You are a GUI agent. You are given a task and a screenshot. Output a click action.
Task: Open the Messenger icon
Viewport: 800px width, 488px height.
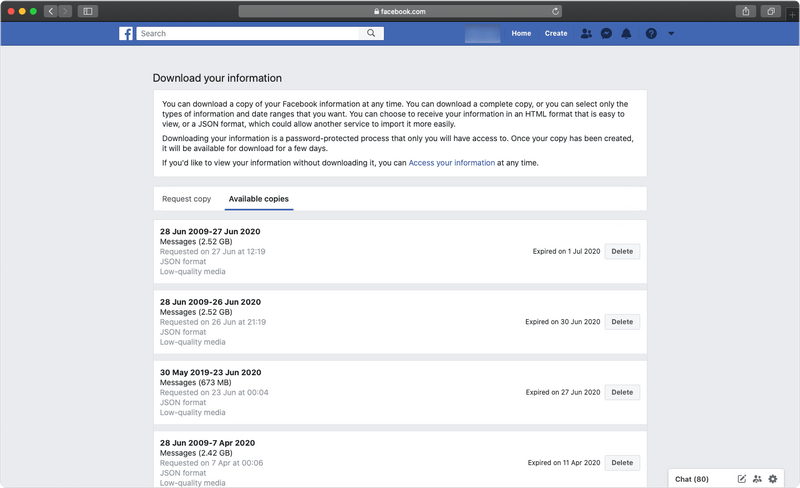pos(606,34)
